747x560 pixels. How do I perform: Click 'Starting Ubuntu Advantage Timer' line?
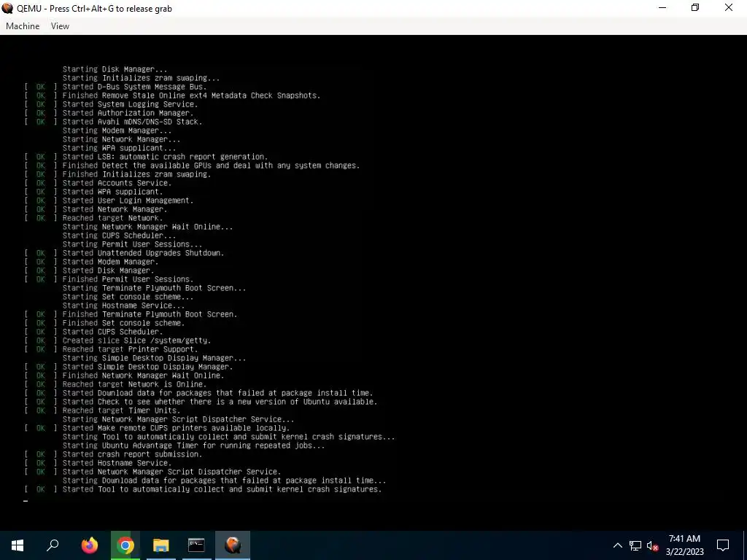tap(193, 446)
